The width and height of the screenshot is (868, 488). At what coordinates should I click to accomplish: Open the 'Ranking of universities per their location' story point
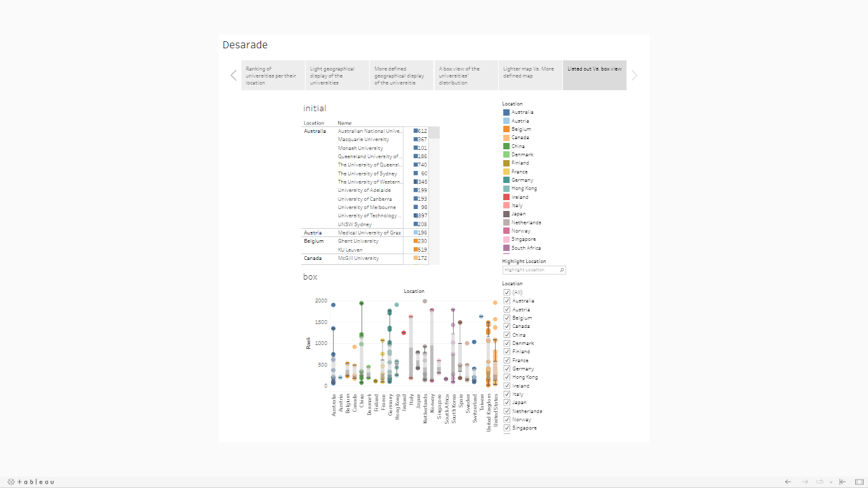[273, 75]
